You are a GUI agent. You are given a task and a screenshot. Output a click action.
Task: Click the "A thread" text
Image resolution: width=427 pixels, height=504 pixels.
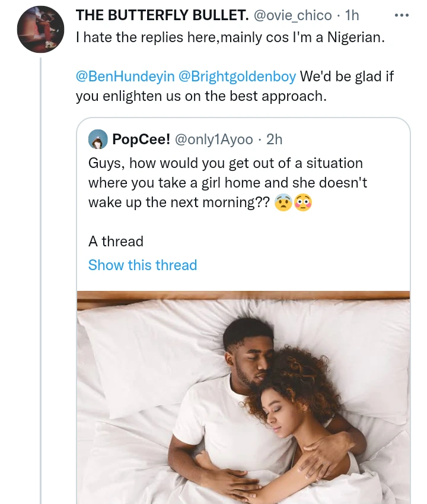[x=116, y=242]
